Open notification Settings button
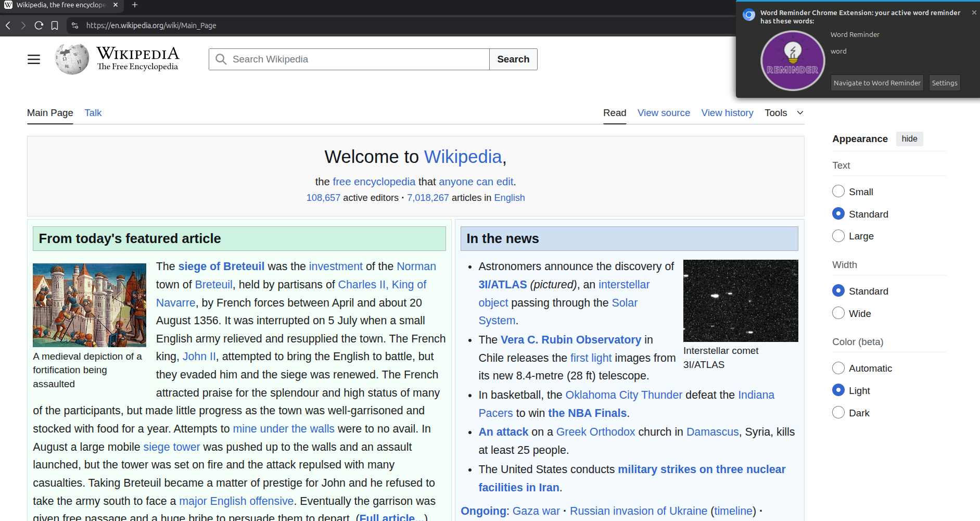The width and height of the screenshot is (980, 521). tap(945, 83)
